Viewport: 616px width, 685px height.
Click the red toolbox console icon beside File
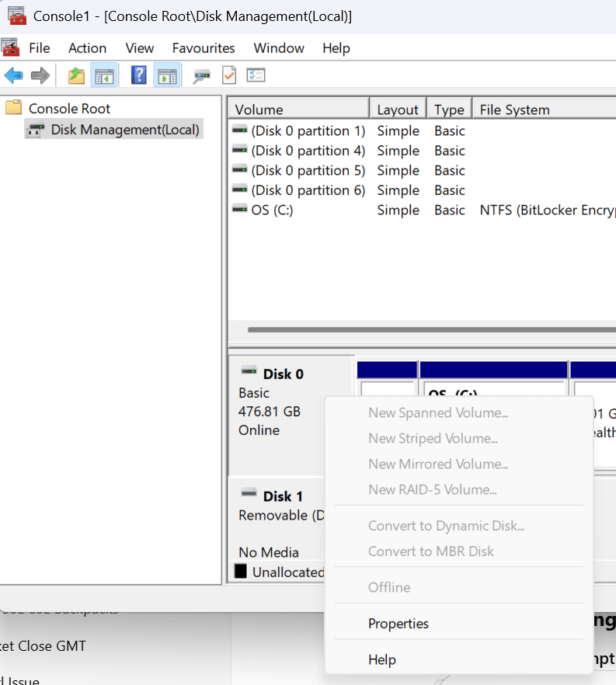(x=10, y=48)
